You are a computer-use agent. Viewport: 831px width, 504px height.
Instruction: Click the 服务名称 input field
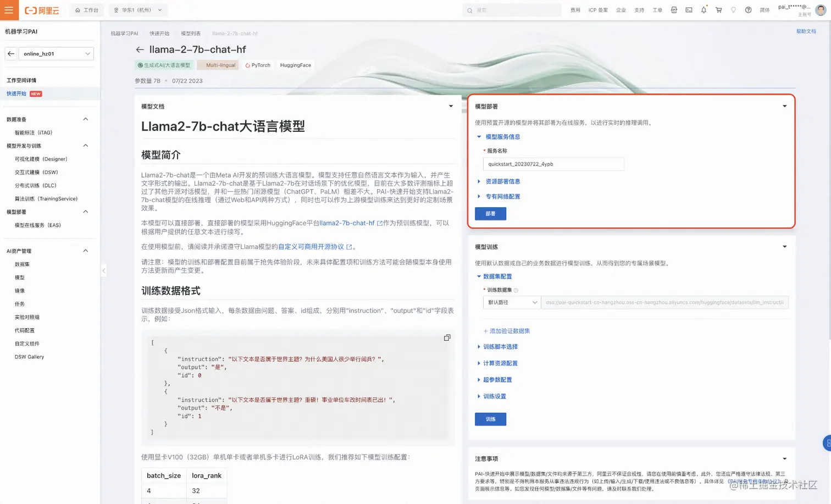coord(553,164)
